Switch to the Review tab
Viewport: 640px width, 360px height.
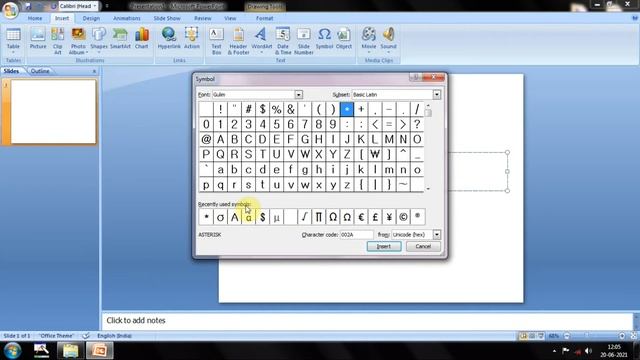202,18
